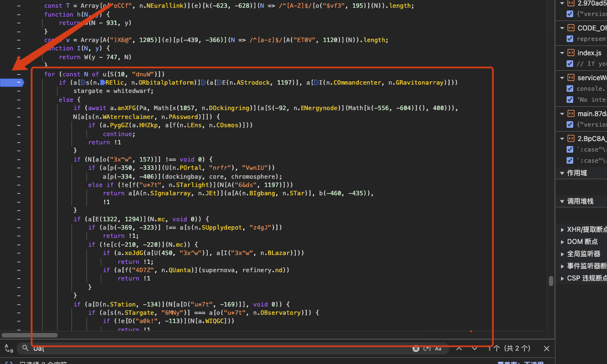
Task: Click the CODE_OF file icon in breakpoints
Action: tap(570, 28)
